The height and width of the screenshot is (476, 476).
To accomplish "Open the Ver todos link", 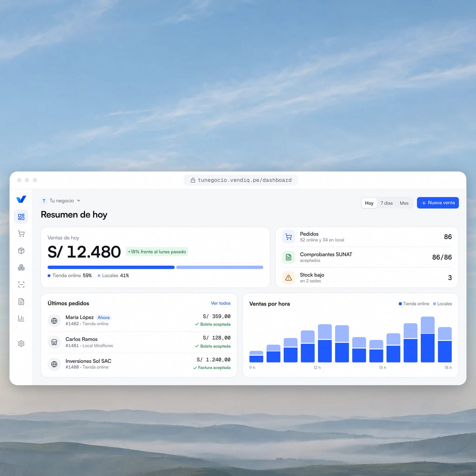I will [221, 303].
